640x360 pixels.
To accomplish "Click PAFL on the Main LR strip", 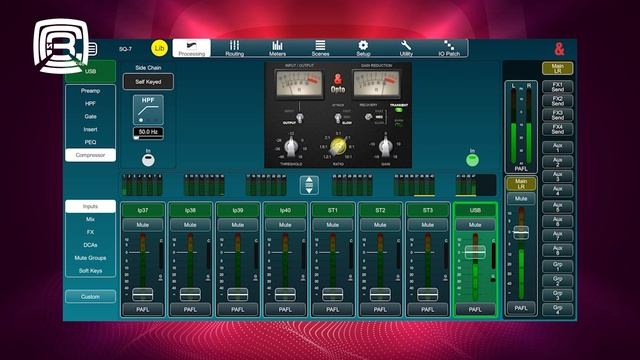I will [521, 308].
